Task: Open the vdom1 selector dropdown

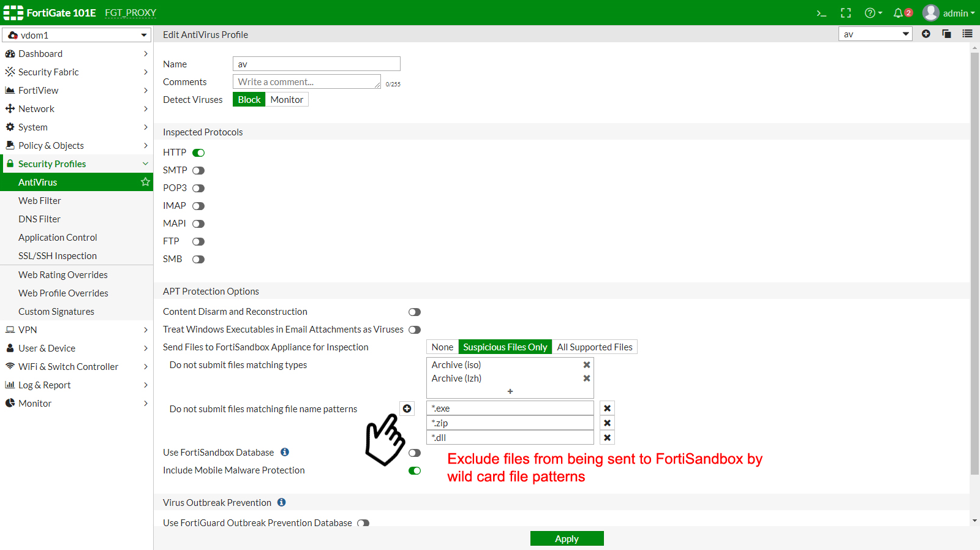Action: [77, 35]
